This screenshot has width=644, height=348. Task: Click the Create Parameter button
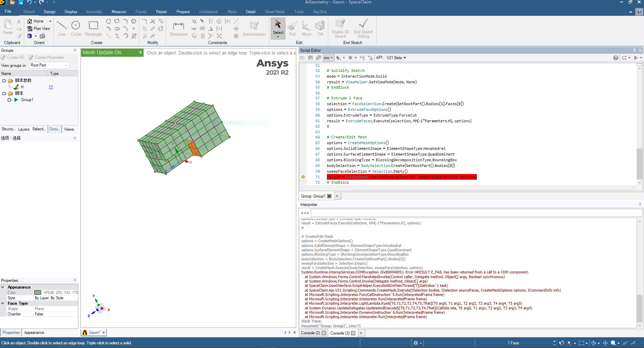(x=46, y=57)
